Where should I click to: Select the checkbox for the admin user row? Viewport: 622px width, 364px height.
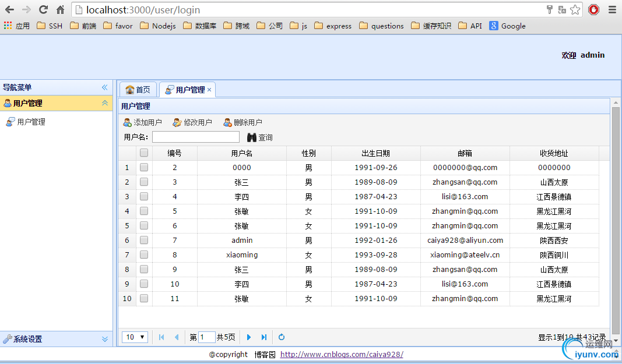(x=144, y=241)
